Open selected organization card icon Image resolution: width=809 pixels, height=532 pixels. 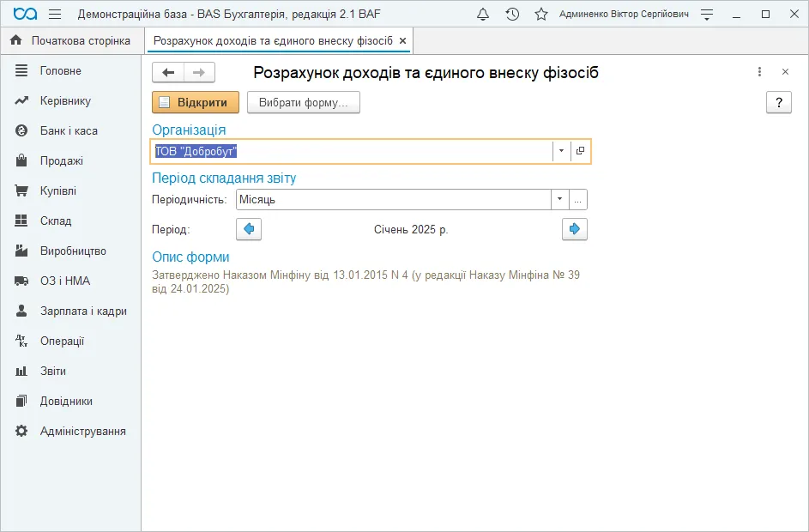click(581, 151)
